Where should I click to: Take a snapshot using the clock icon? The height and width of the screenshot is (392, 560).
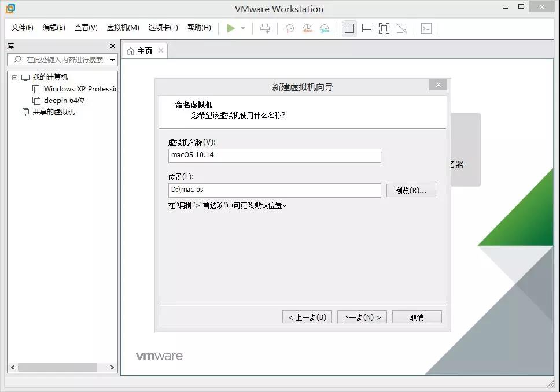point(289,28)
